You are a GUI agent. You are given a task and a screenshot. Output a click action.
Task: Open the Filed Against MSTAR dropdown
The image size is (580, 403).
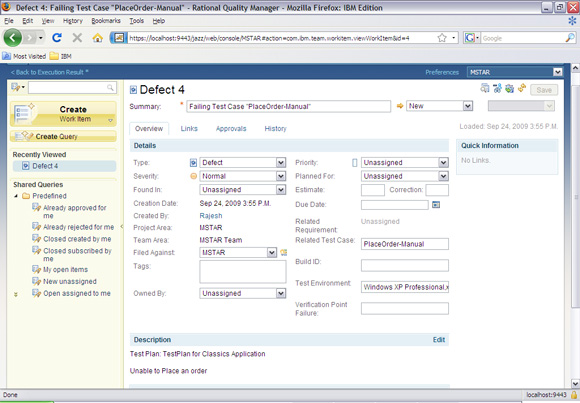[238, 252]
